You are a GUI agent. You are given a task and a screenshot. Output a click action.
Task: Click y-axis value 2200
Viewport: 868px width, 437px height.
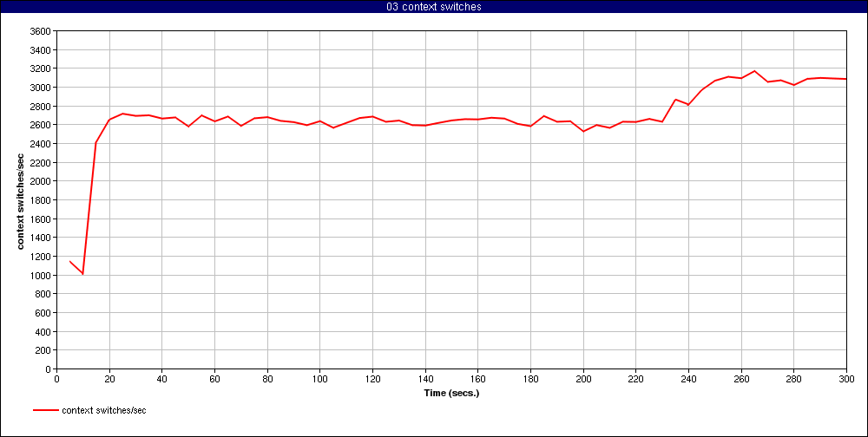[x=42, y=163]
